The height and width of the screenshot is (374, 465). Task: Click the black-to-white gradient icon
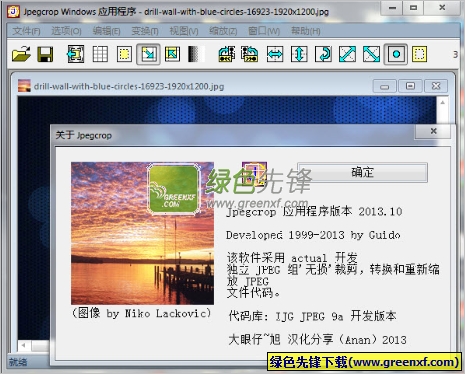[x=195, y=54]
